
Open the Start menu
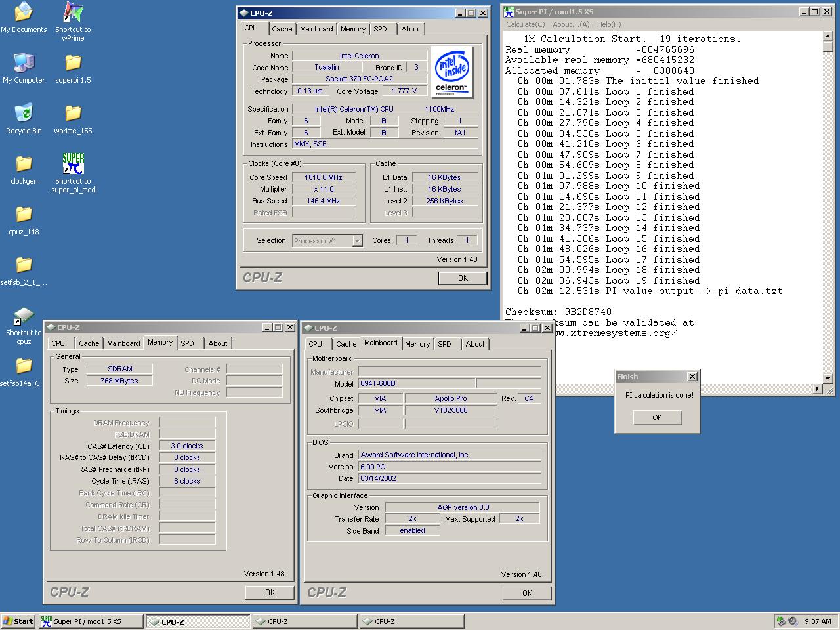tap(18, 621)
